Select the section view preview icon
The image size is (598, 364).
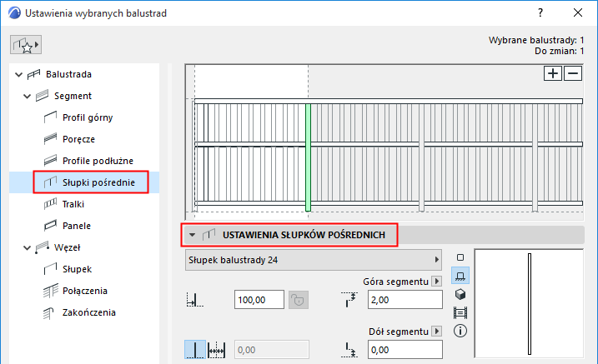(x=460, y=312)
